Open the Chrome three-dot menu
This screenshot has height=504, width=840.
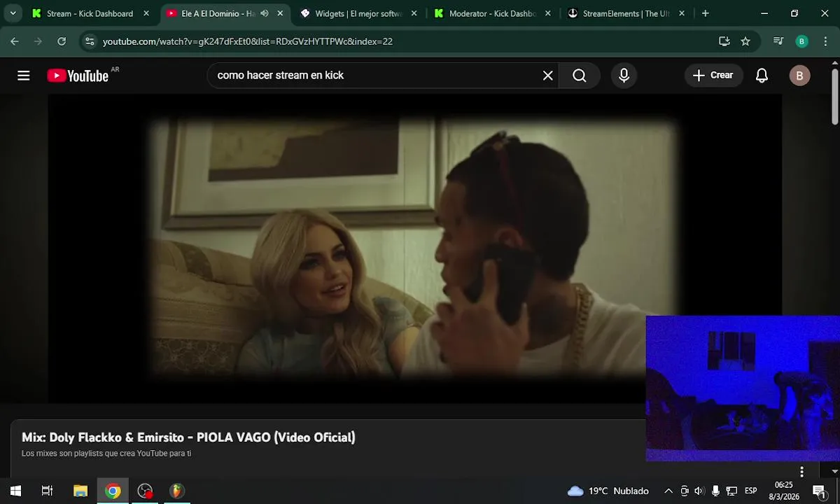pyautogui.click(x=825, y=41)
